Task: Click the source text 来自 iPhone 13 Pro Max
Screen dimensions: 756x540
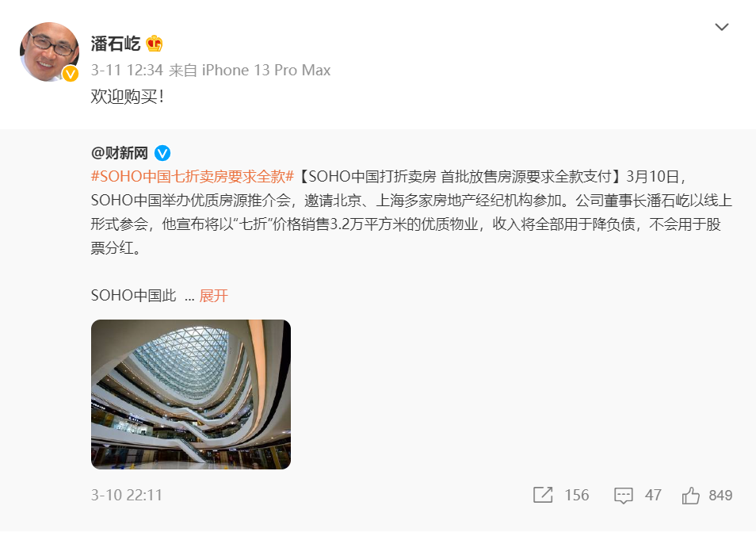Action: tap(250, 70)
